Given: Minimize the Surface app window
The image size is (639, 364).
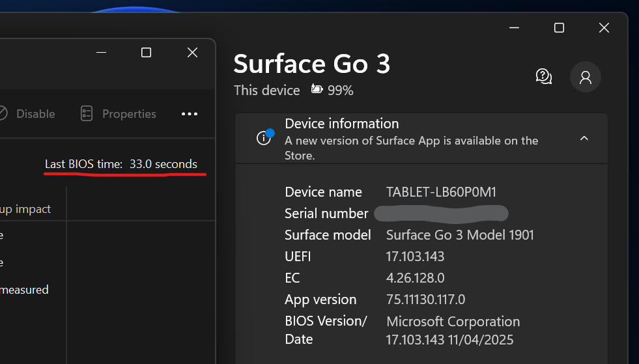Looking at the screenshot, I should (x=515, y=28).
